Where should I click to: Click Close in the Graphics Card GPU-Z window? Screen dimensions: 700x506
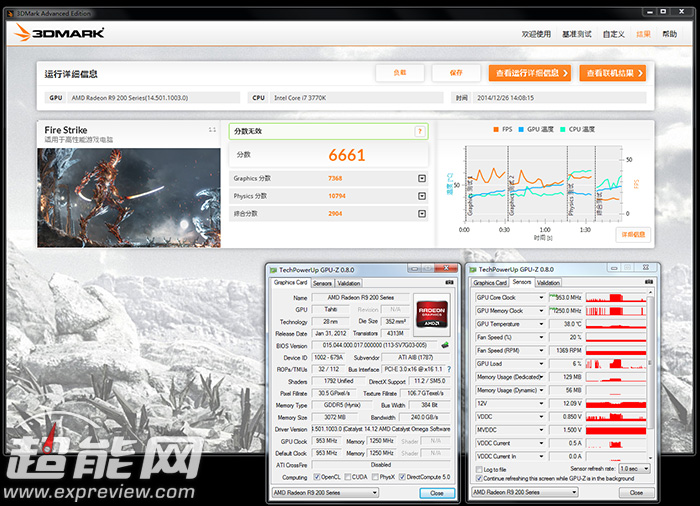tap(437, 493)
